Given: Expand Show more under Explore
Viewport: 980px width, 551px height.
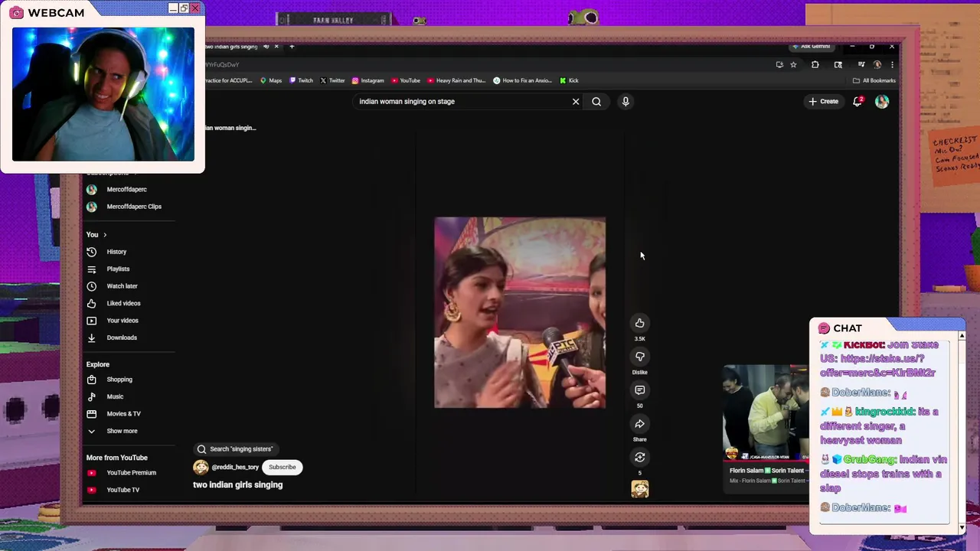Looking at the screenshot, I should [x=122, y=431].
